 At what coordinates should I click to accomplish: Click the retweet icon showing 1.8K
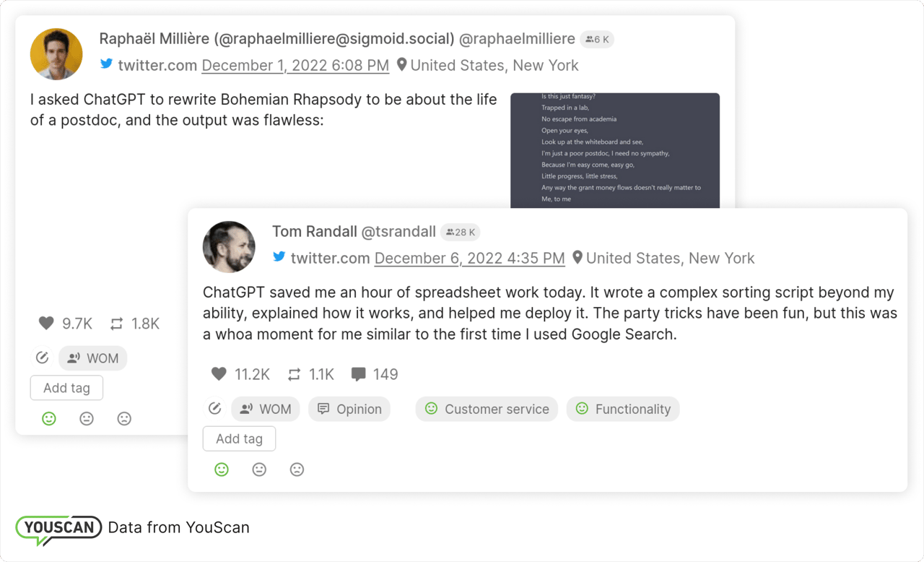pos(116,324)
